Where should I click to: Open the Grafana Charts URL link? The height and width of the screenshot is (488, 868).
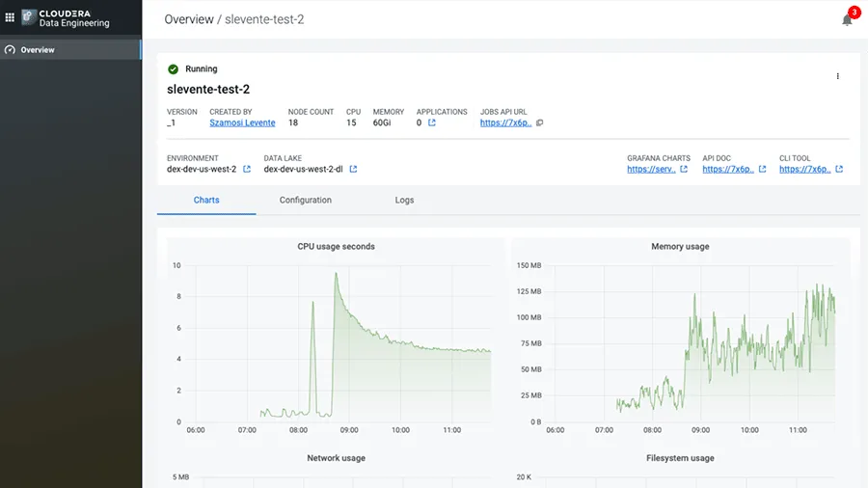click(x=651, y=170)
